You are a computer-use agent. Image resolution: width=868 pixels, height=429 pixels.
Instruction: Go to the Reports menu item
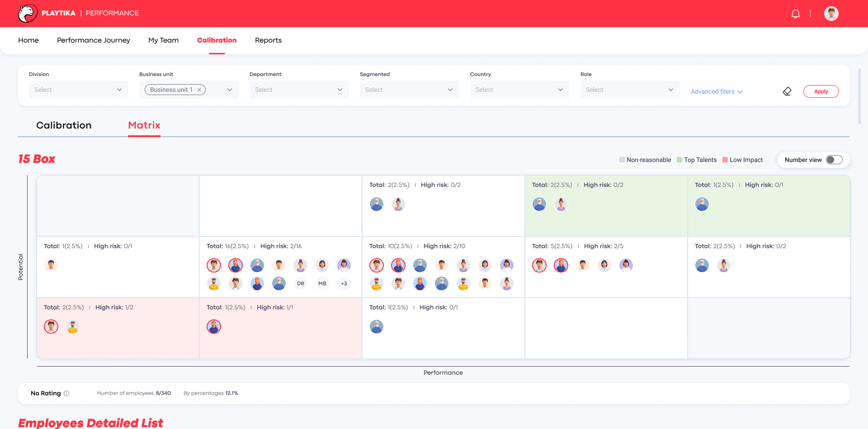tap(268, 40)
